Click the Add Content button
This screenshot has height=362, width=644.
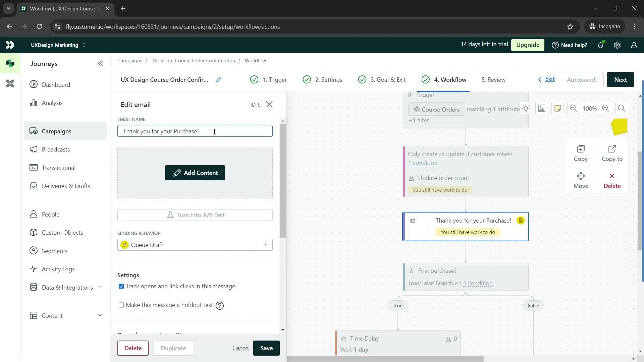tap(195, 173)
